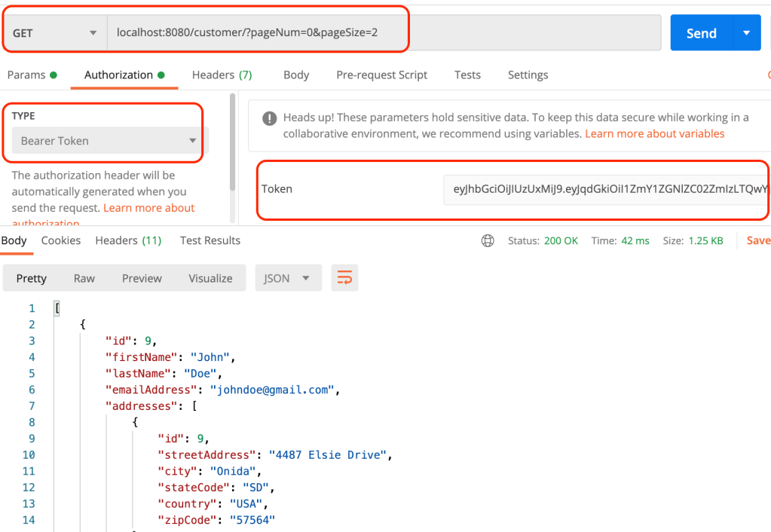Click the Send button
This screenshot has height=532, width=771.
701,33
